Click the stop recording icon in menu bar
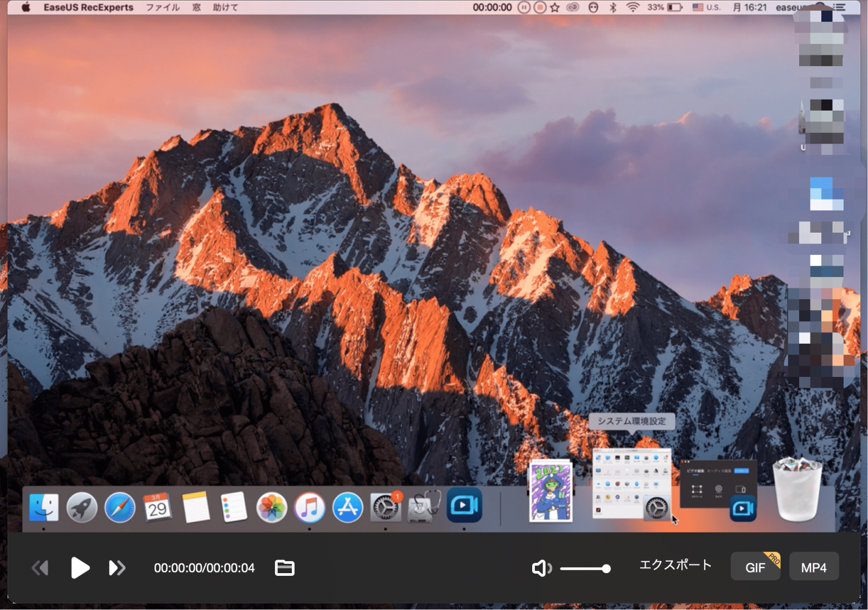Image resolution: width=868 pixels, height=610 pixels. [539, 8]
